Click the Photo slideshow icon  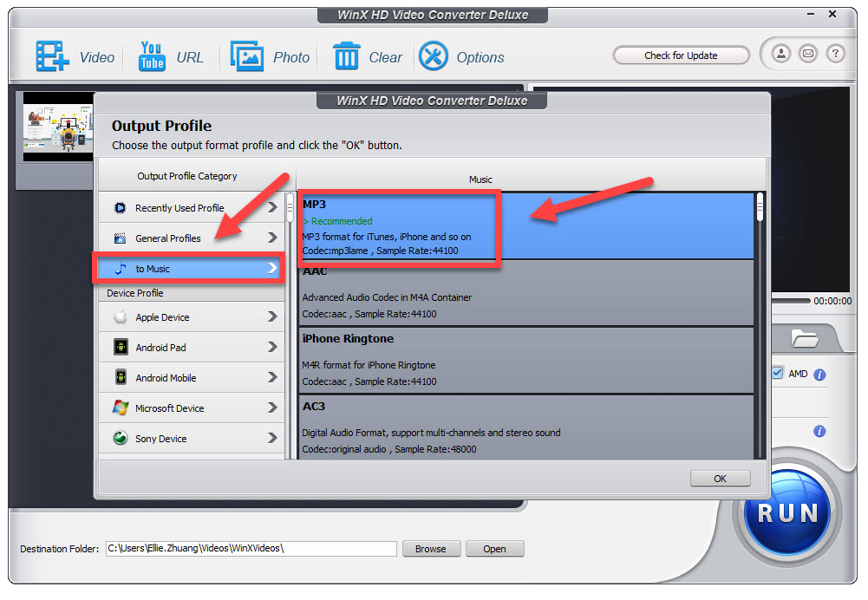[x=247, y=56]
